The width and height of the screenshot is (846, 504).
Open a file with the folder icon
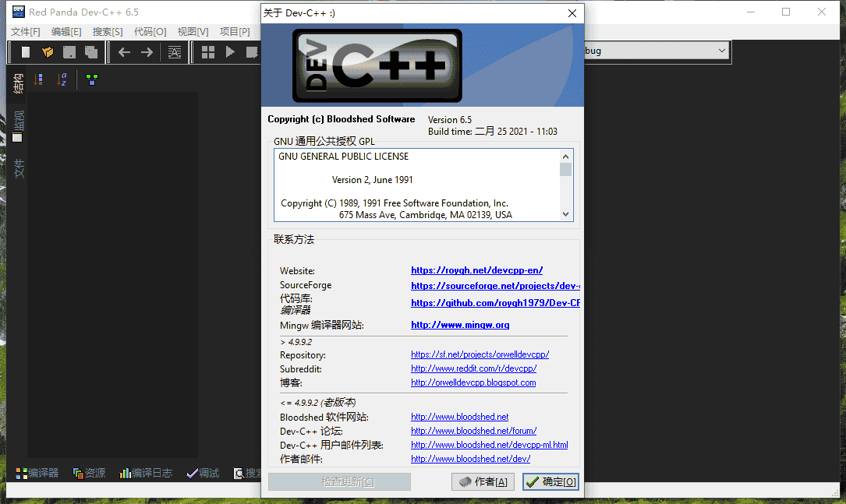[x=48, y=52]
